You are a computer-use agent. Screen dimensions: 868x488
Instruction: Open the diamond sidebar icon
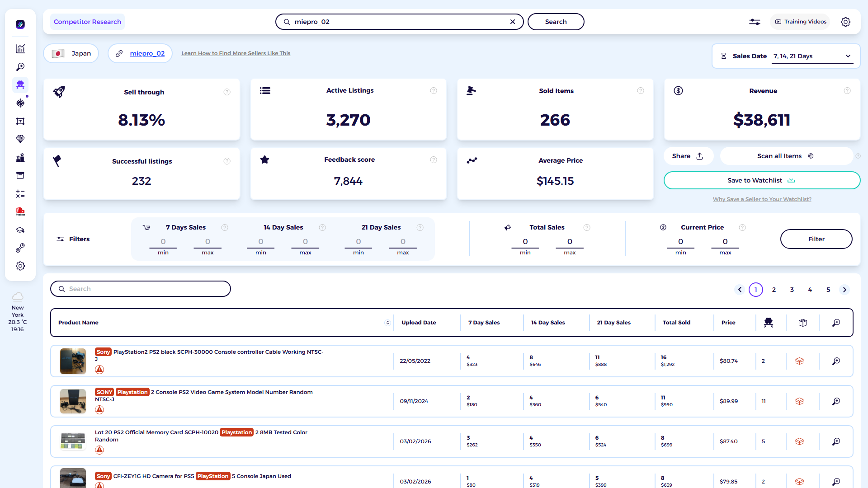(x=20, y=139)
